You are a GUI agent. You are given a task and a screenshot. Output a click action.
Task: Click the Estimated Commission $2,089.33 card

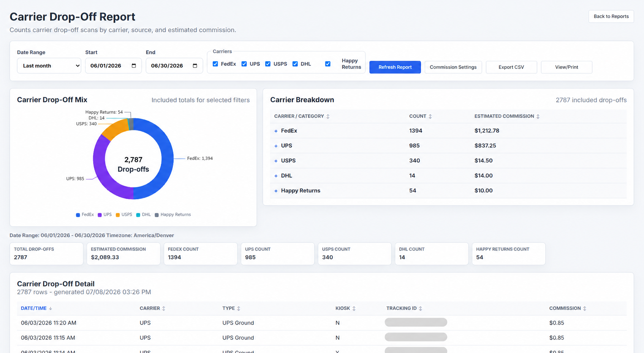pyautogui.click(x=123, y=254)
